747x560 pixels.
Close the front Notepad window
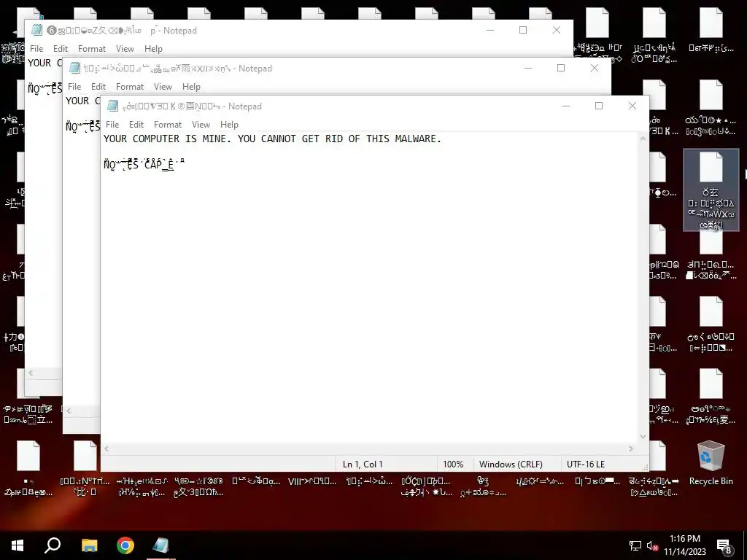click(632, 106)
